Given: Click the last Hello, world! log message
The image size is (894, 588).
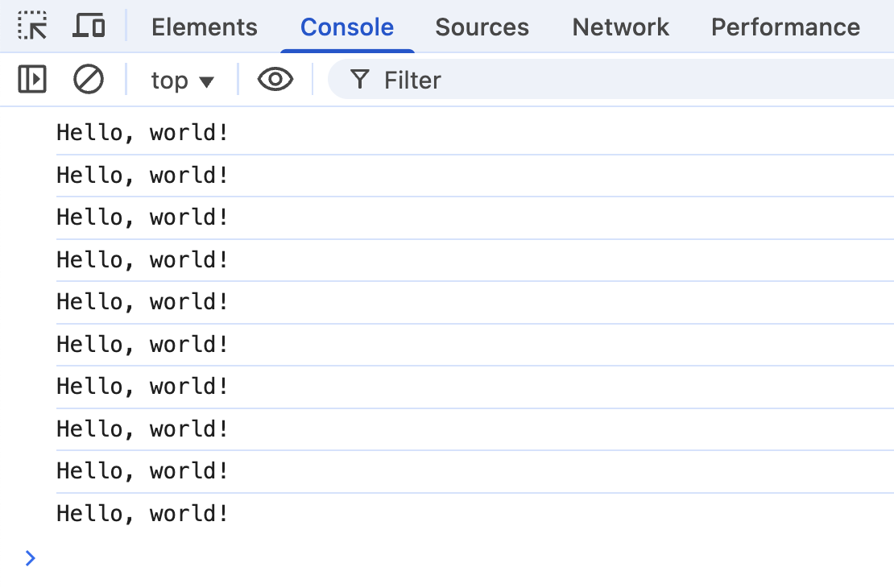Looking at the screenshot, I should tap(143, 513).
